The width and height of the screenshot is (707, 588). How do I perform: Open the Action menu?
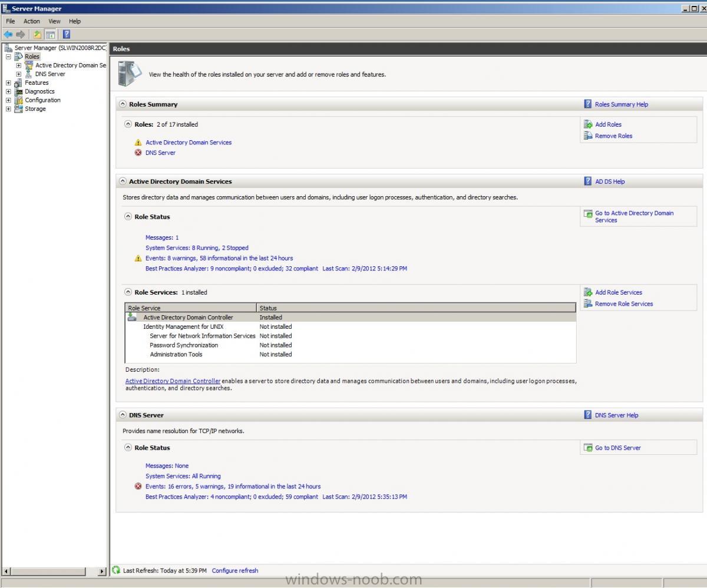[32, 21]
